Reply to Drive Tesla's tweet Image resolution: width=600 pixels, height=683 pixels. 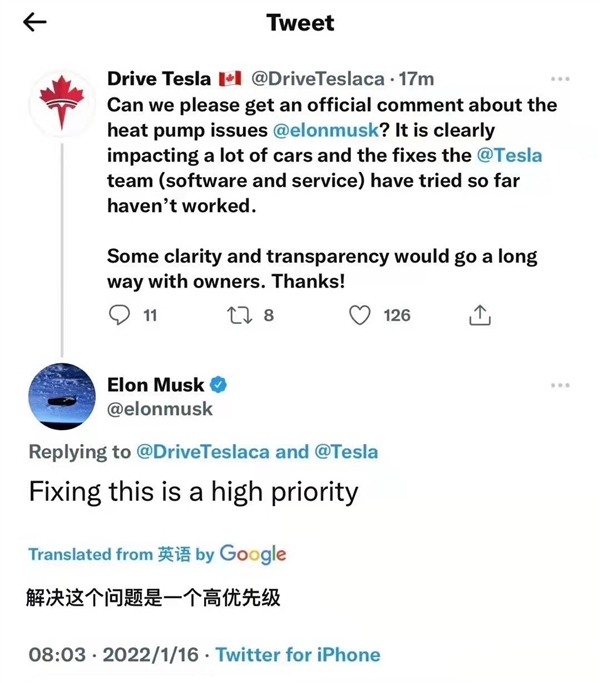tap(120, 315)
